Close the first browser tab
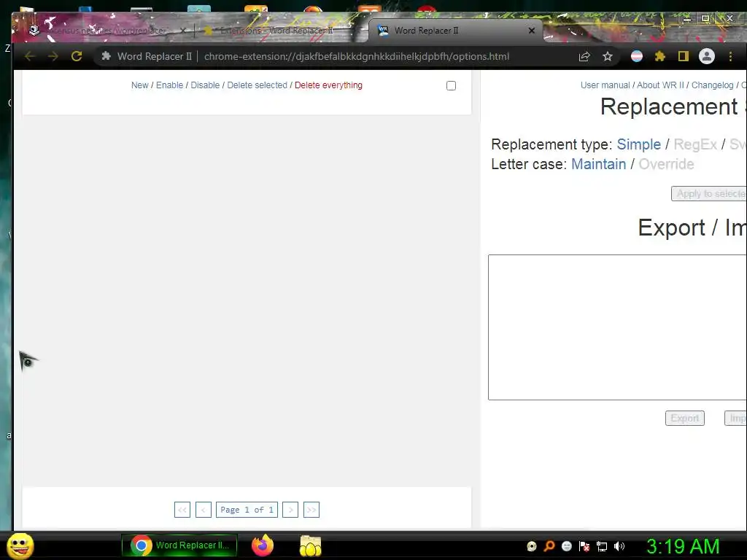Image resolution: width=747 pixels, height=560 pixels. [x=183, y=31]
